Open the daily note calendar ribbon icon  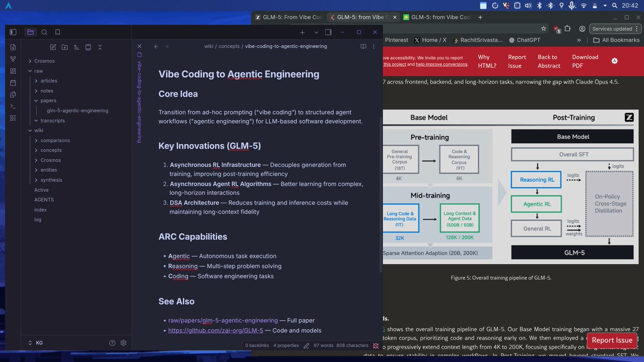[x=13, y=83]
